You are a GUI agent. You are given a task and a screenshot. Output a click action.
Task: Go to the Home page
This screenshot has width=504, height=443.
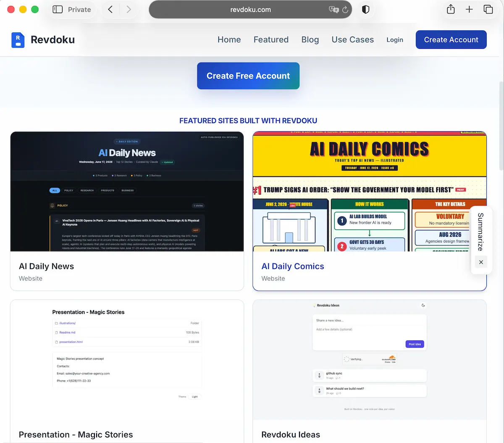click(229, 40)
